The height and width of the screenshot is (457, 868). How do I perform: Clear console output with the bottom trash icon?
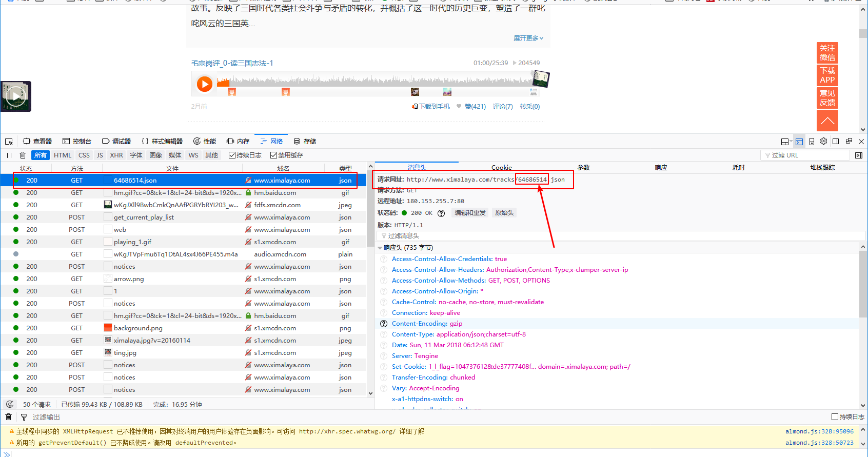[8, 417]
